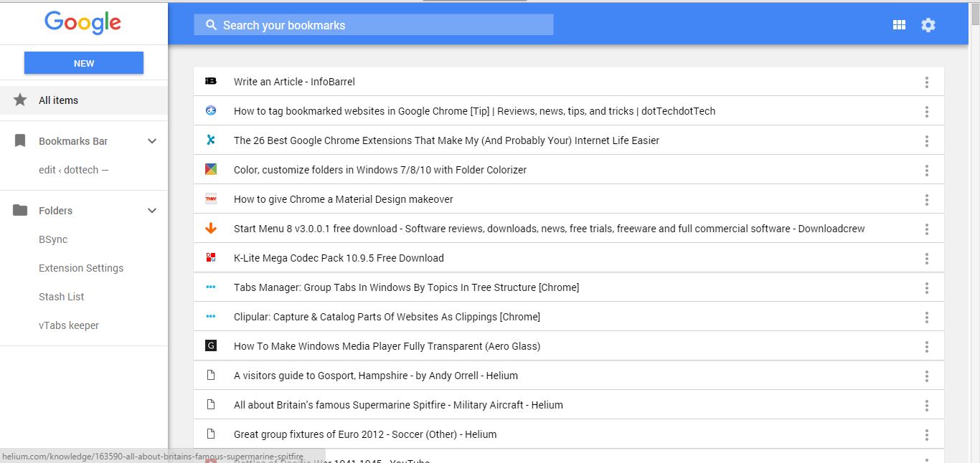Click the orange download arrow favicon on Downloadcrew entry
The width and height of the screenshot is (980, 463).
(x=210, y=228)
